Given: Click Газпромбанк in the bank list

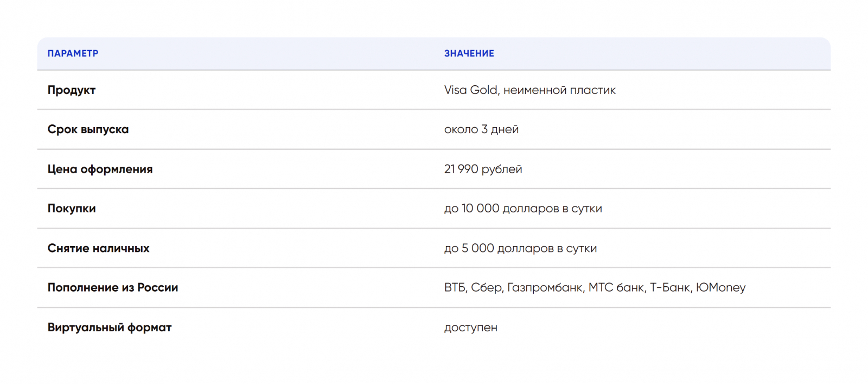Looking at the screenshot, I should [545, 288].
